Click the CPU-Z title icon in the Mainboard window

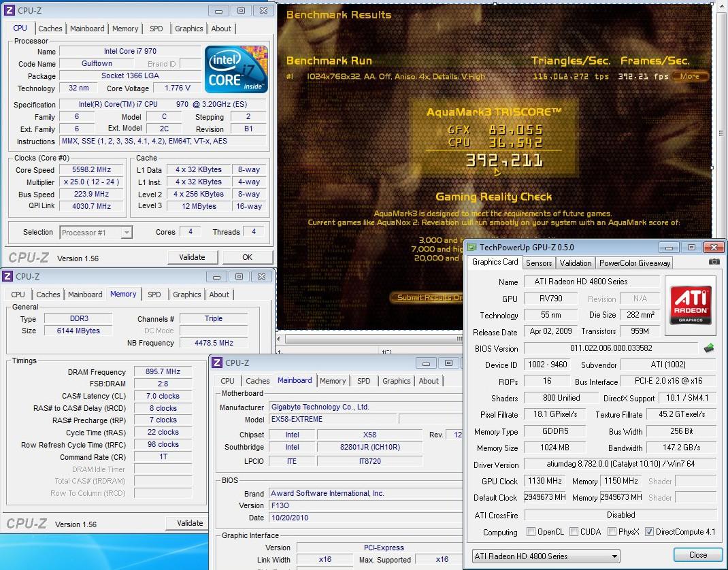pyautogui.click(x=217, y=363)
